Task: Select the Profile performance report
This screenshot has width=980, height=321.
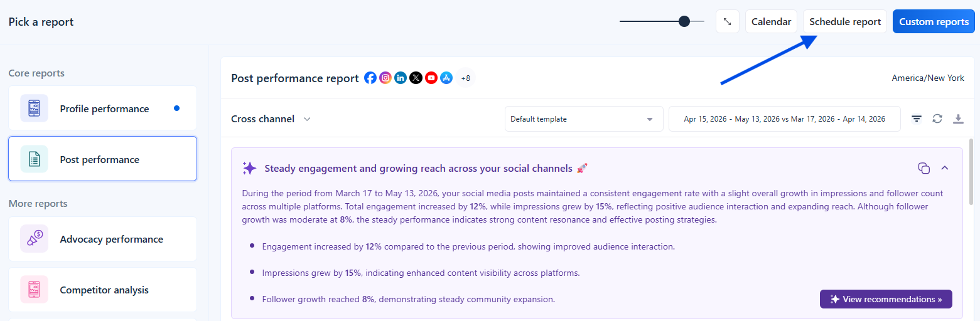Action: [102, 108]
